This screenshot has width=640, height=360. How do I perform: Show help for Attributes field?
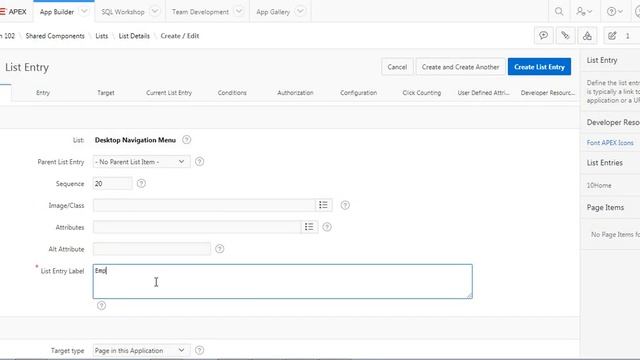point(327,227)
